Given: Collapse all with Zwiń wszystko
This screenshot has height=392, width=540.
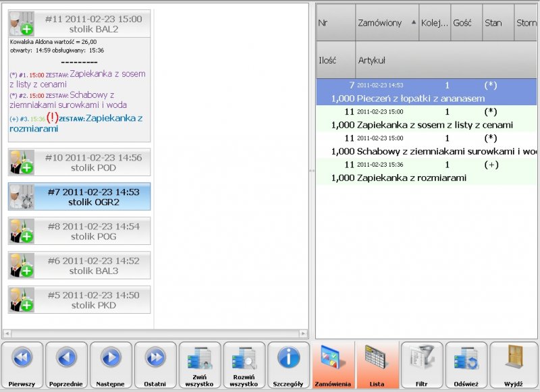Looking at the screenshot, I should (x=200, y=365).
